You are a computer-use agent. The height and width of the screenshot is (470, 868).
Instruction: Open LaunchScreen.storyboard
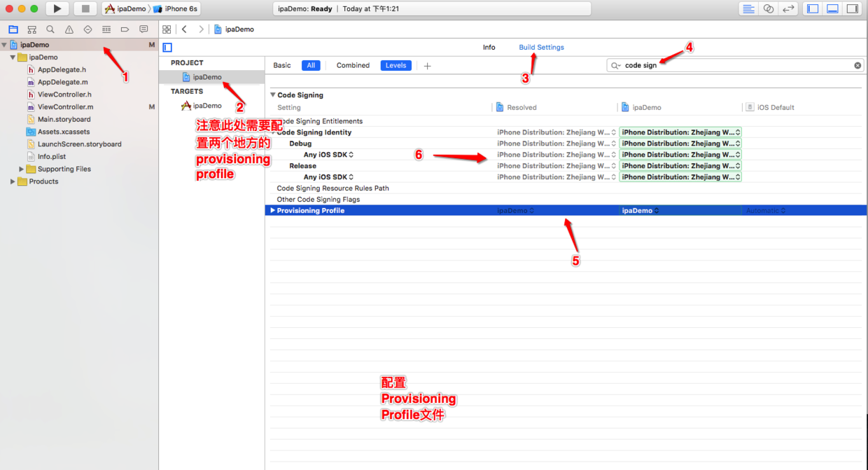[79, 144]
